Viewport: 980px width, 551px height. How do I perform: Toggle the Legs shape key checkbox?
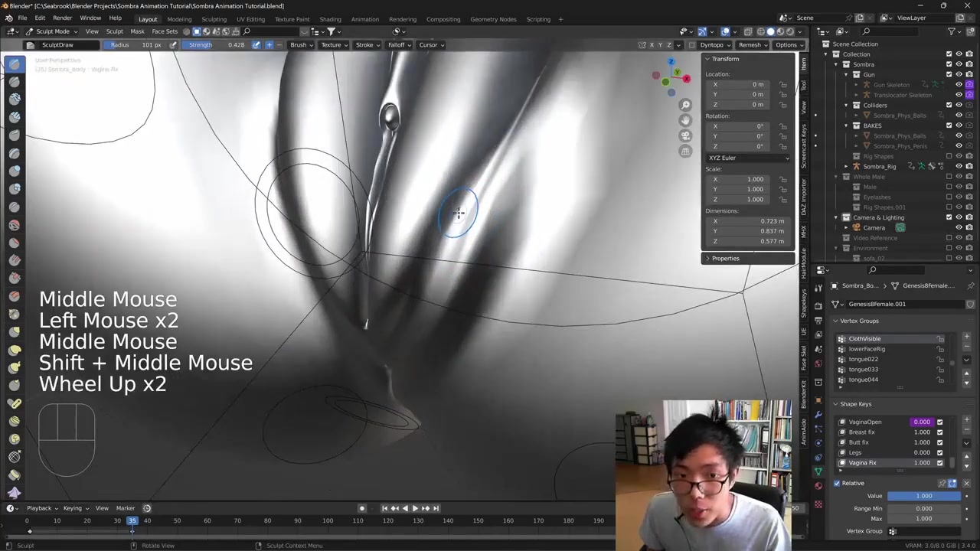coord(939,452)
